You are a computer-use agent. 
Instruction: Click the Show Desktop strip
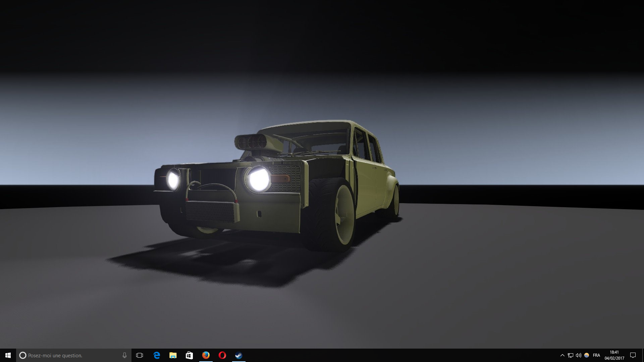[643, 355]
